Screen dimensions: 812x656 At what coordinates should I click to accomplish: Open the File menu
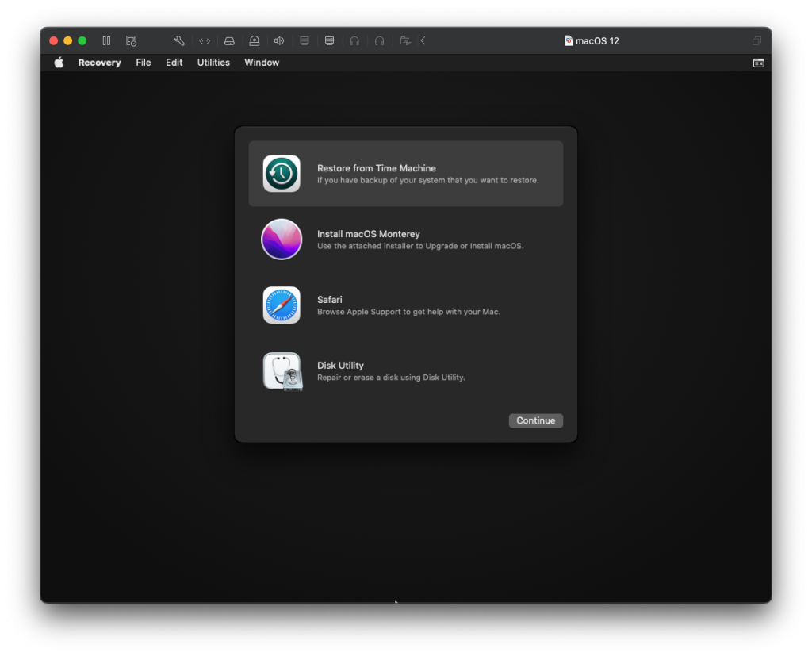144,63
